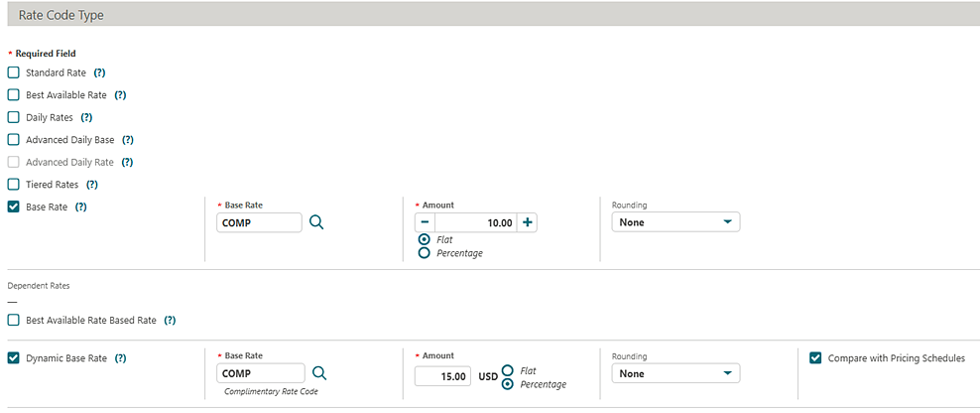
Task: Open help for Best Available Rate
Action: (x=120, y=95)
